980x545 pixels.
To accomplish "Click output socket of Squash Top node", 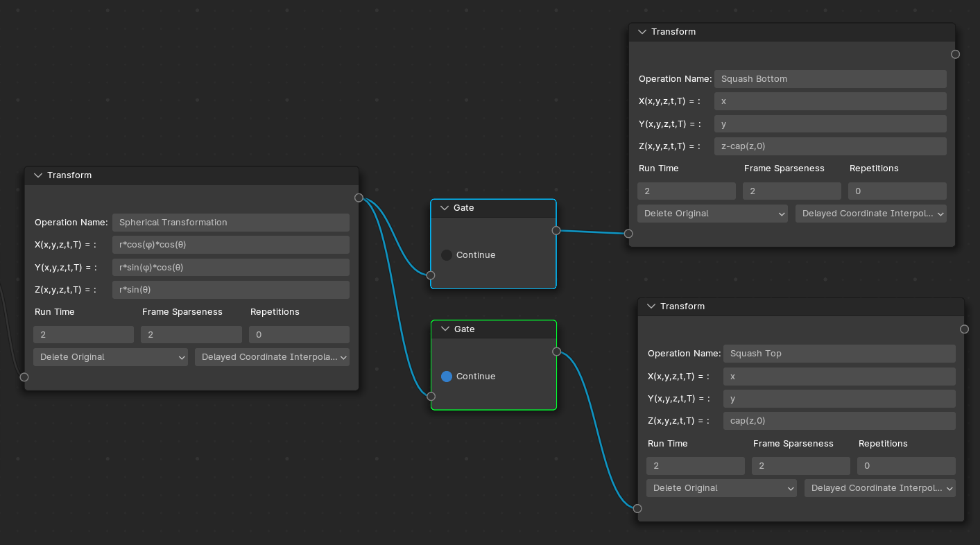I will coord(964,329).
